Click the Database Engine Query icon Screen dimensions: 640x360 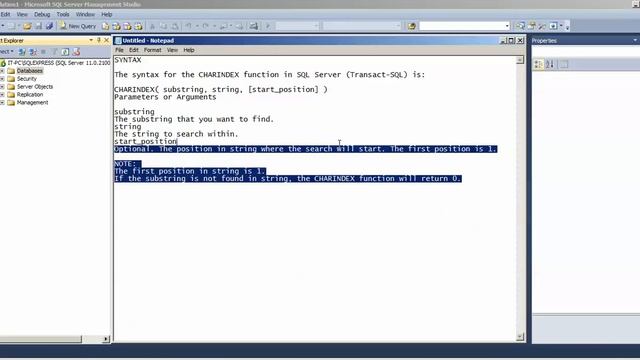[105, 26]
